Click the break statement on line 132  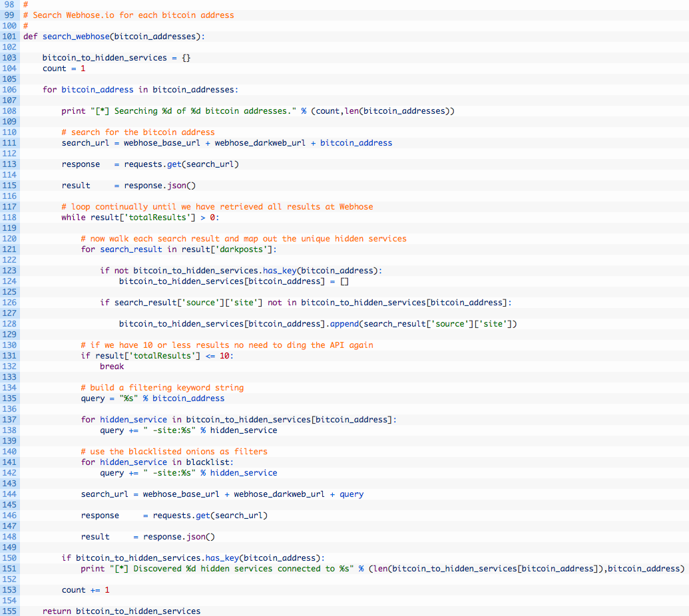(112, 367)
